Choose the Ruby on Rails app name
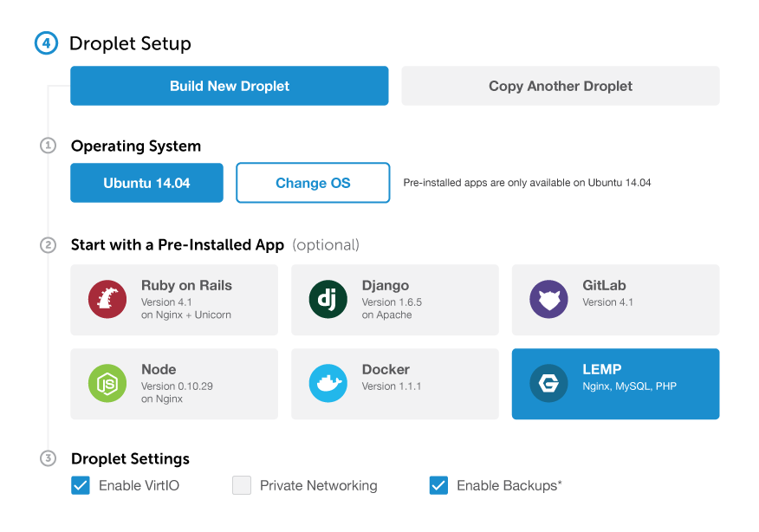Image resolution: width=759 pixels, height=532 pixels. (x=186, y=285)
